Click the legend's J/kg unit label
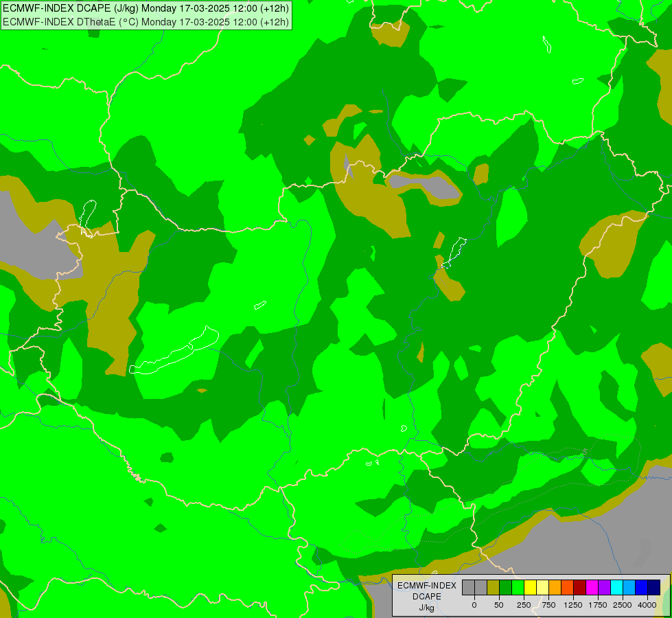672x618 pixels. point(426,608)
